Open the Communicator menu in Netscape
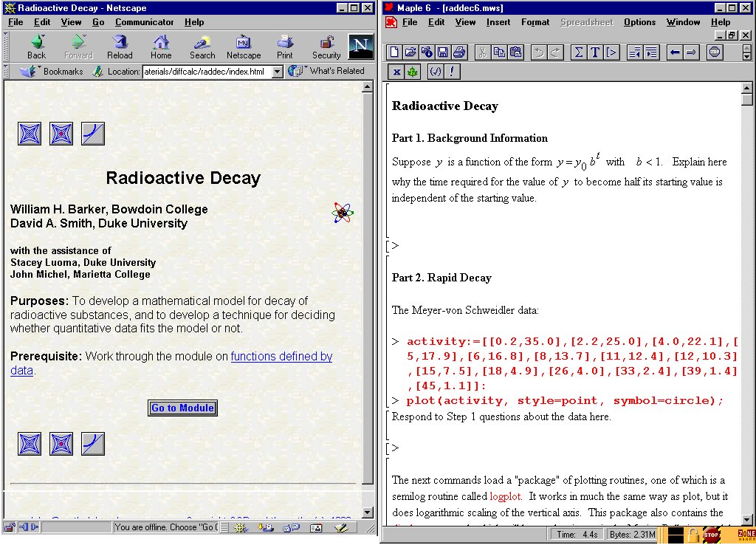 pos(144,22)
